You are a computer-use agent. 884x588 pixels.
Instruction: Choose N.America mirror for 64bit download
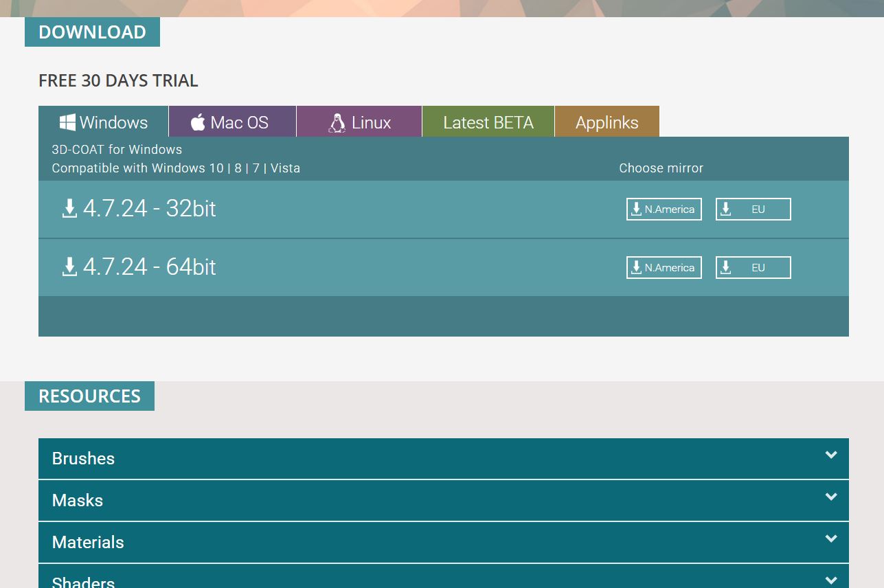[x=664, y=268]
